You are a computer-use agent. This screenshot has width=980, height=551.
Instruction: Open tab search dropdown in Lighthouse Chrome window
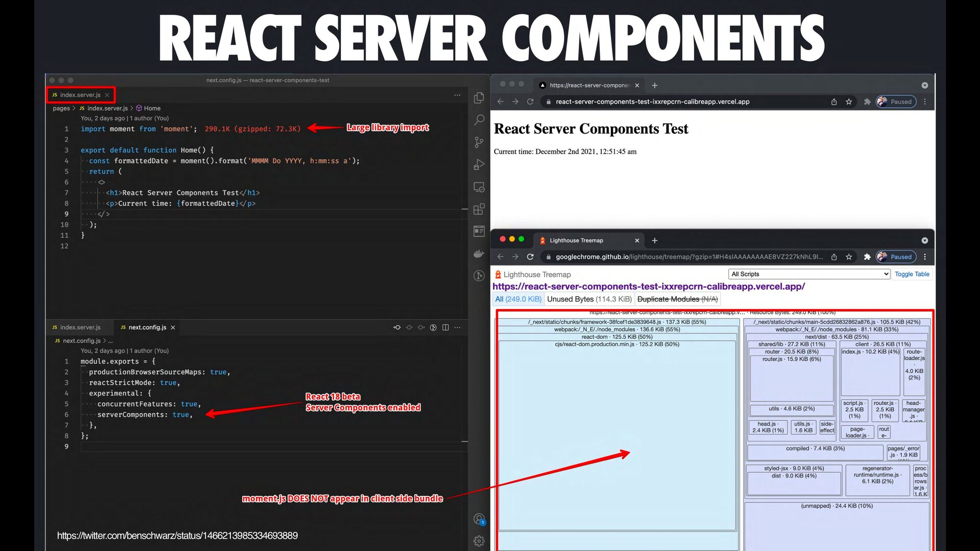click(924, 240)
